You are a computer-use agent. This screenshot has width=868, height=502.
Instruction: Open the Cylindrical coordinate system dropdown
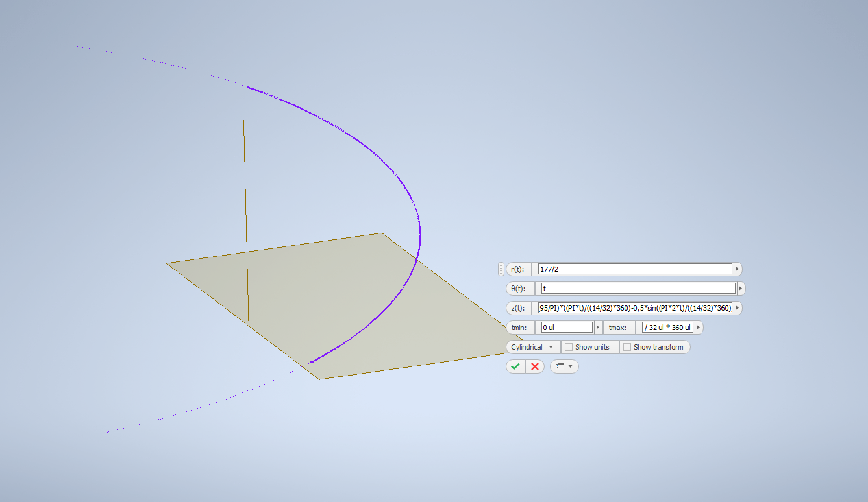click(x=533, y=347)
